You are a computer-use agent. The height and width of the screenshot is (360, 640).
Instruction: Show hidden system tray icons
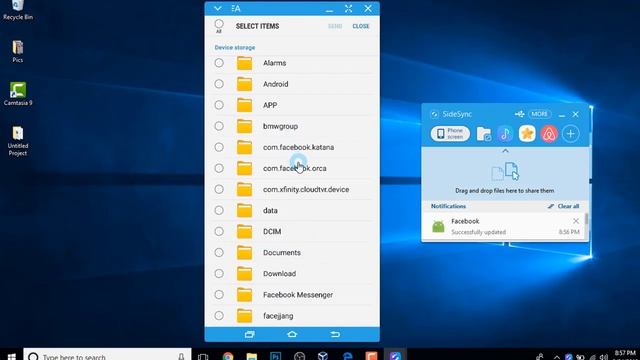(x=556, y=357)
